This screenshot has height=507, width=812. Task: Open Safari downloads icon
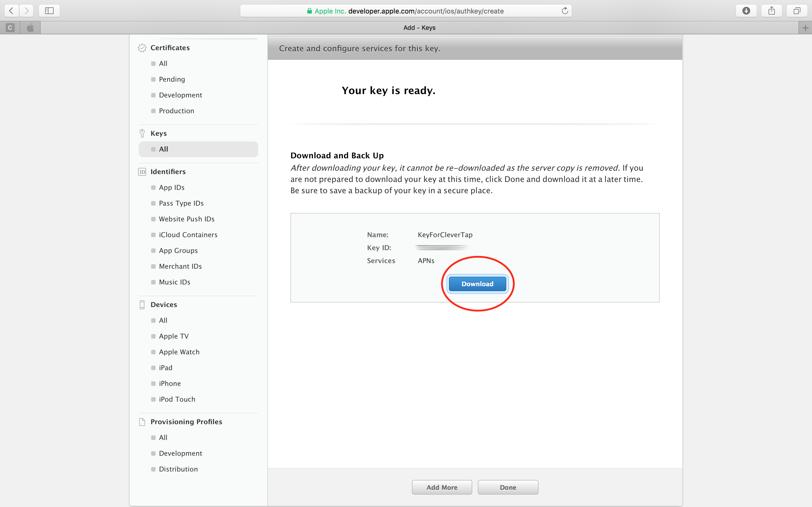(x=746, y=11)
